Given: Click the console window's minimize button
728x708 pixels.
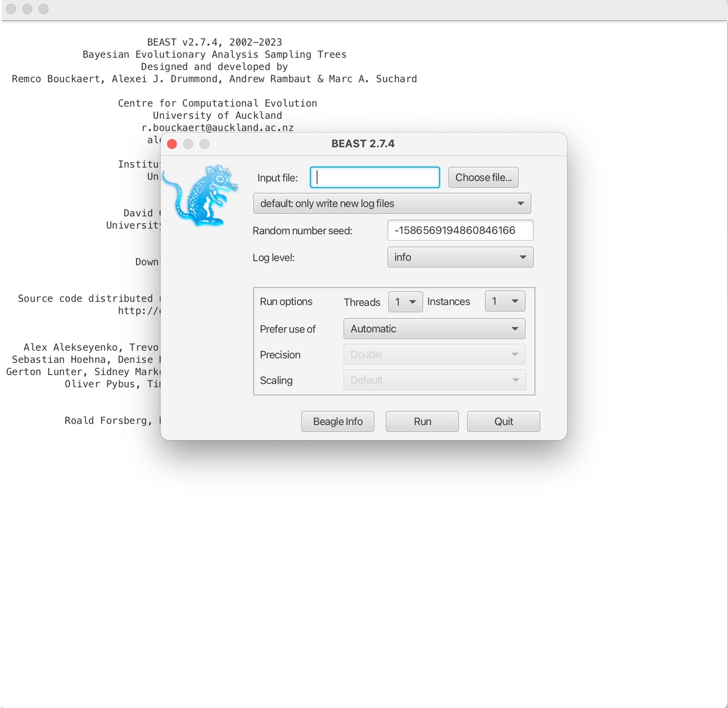Looking at the screenshot, I should tap(27, 9).
